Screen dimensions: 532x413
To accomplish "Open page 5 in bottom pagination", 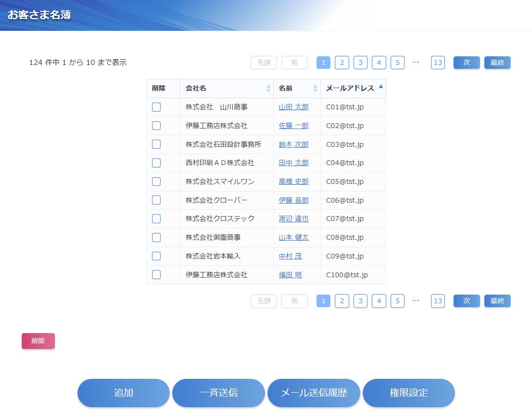I will [397, 301].
